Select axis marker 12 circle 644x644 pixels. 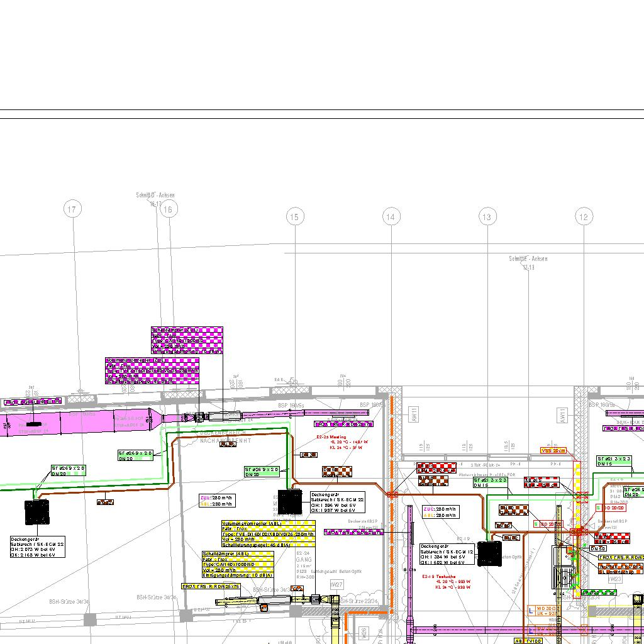(584, 217)
